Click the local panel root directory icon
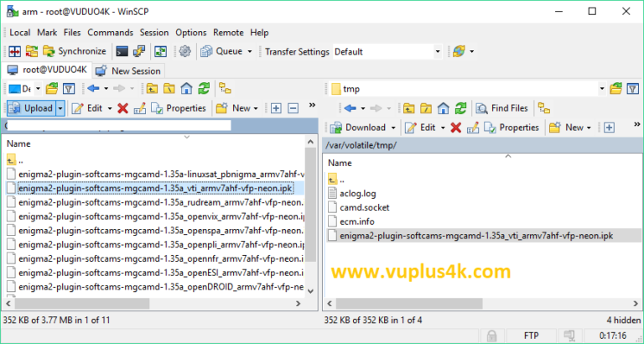This screenshot has width=644, height=344. point(169,88)
